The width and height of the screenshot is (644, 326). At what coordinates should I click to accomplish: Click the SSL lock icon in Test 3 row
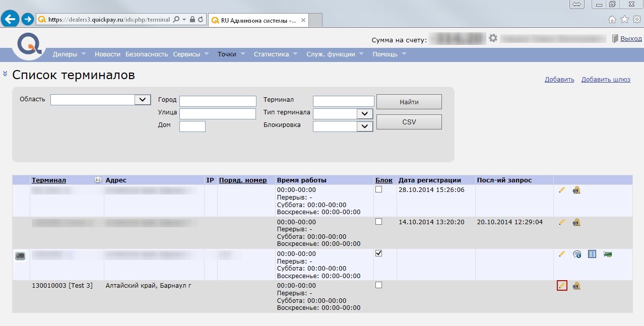576,286
